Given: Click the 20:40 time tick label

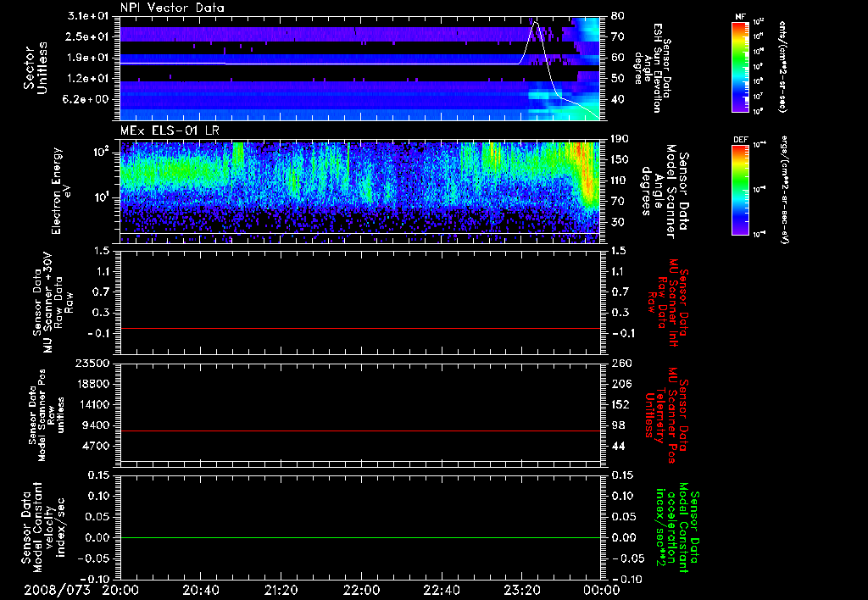Looking at the screenshot, I should 201,590.
